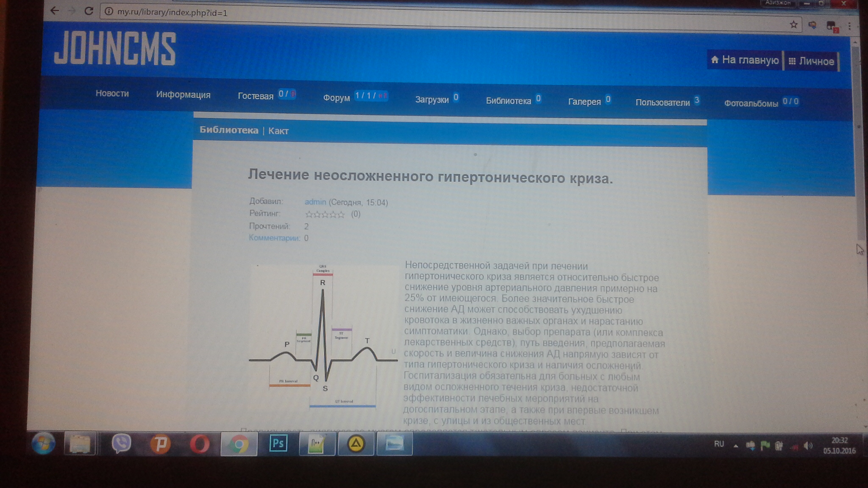
Task: Go to На главную home button
Action: click(x=745, y=60)
